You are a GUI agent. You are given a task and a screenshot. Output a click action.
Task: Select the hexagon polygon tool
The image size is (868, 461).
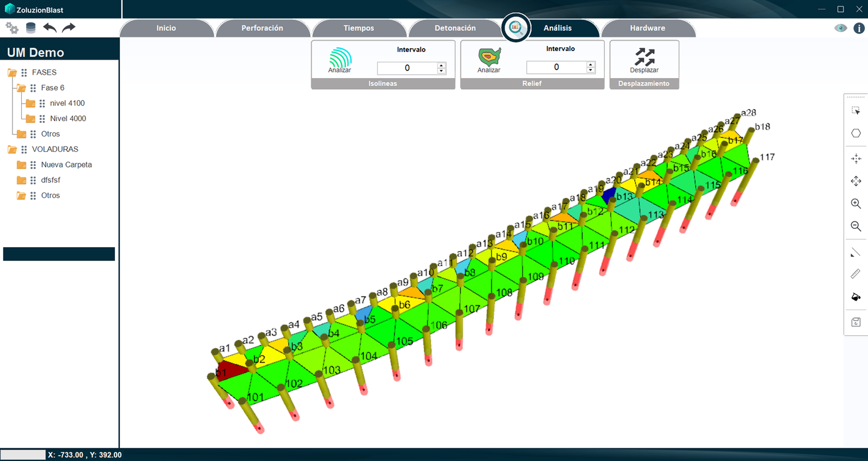pyautogui.click(x=856, y=133)
